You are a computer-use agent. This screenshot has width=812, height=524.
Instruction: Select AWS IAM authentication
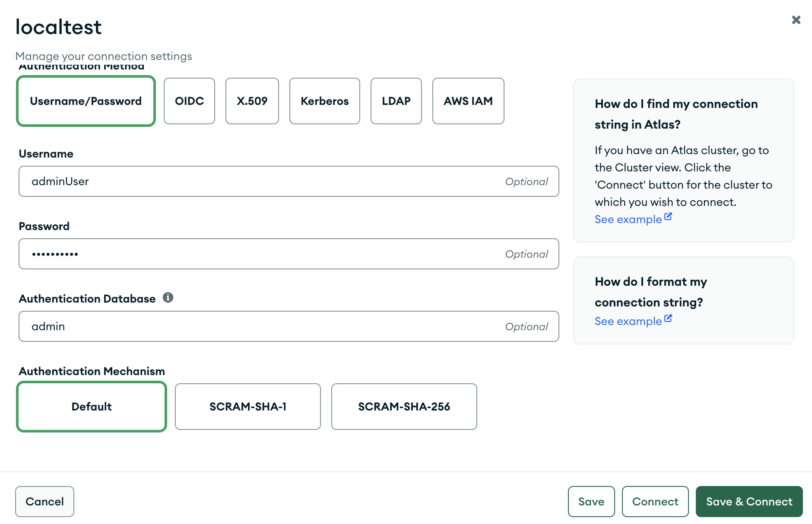[468, 101]
